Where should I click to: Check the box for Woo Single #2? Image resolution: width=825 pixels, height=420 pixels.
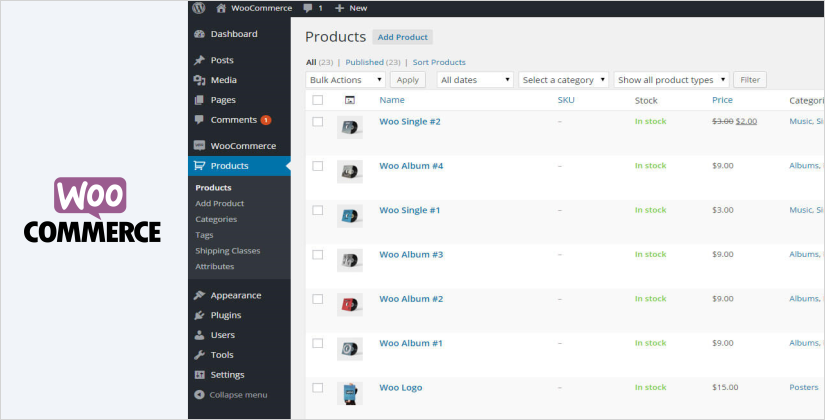[318, 122]
